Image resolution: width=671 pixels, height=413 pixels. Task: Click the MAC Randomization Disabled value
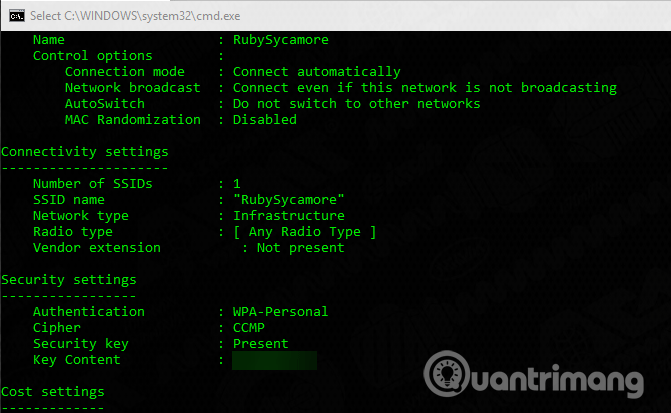pyautogui.click(x=264, y=120)
